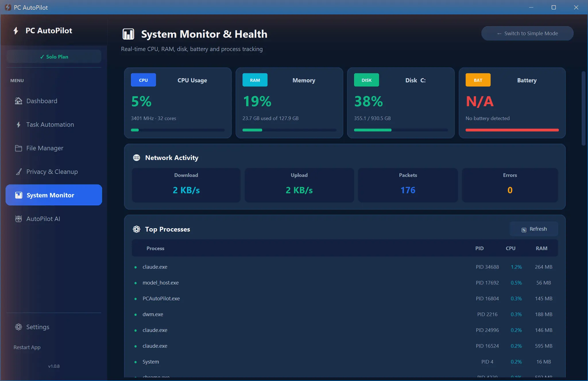Select the System Monitor menu item
Screen dimensions: 588x381
click(54, 195)
